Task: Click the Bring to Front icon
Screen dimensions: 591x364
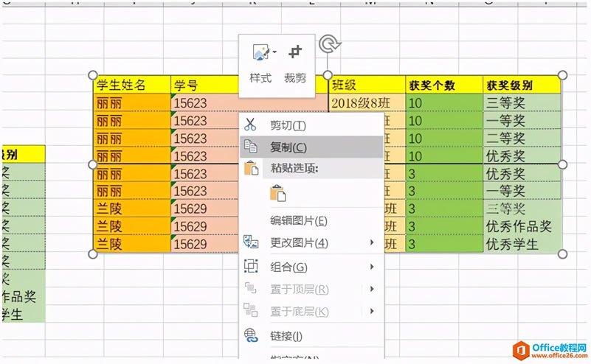Action: (x=251, y=288)
